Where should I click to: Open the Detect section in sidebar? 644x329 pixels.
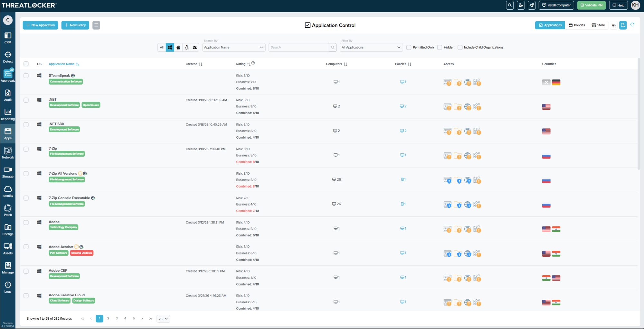tap(8, 57)
